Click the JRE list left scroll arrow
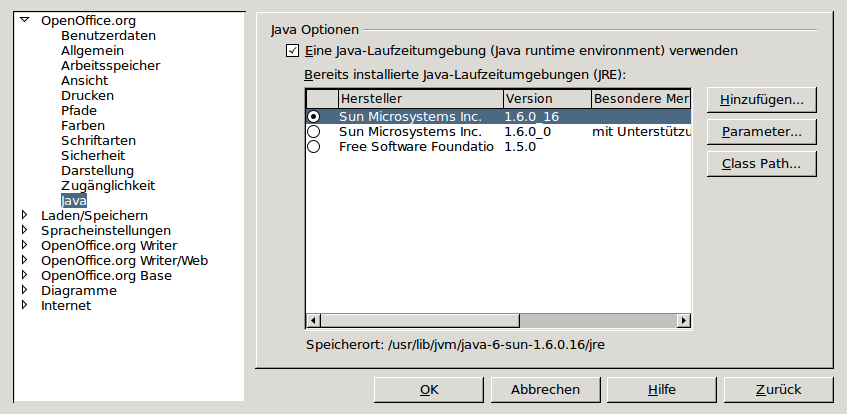Image resolution: width=847 pixels, height=414 pixels. 313,321
